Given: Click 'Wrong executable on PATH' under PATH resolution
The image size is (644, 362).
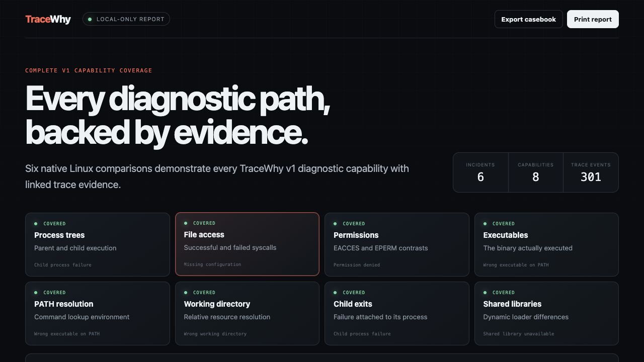Looking at the screenshot, I should point(67,334).
